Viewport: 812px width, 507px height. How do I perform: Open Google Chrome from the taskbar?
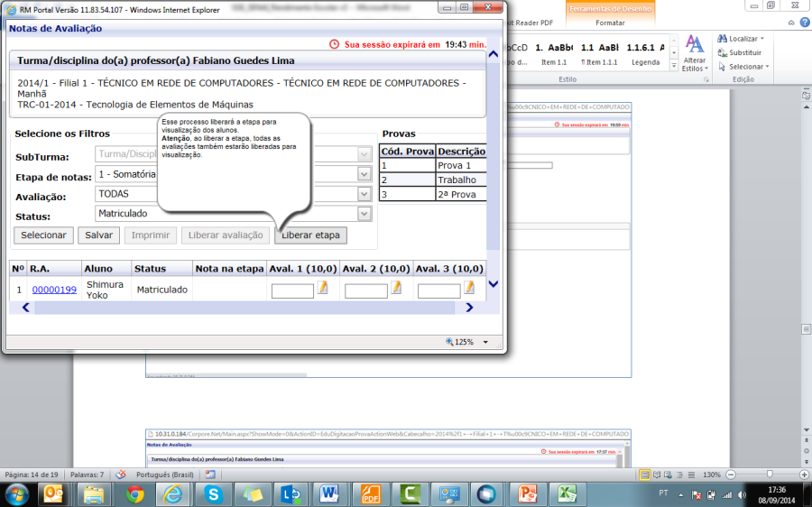coord(135,494)
